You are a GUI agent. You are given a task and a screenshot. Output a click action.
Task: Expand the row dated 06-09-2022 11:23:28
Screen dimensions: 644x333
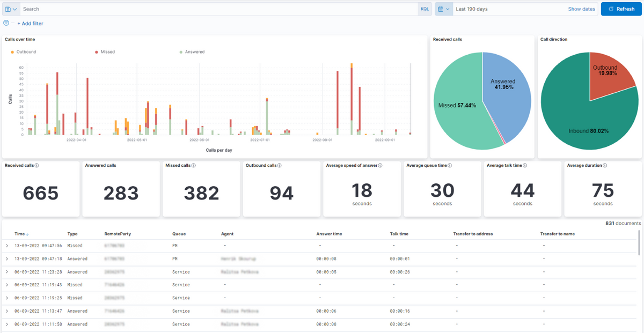[x=7, y=272]
